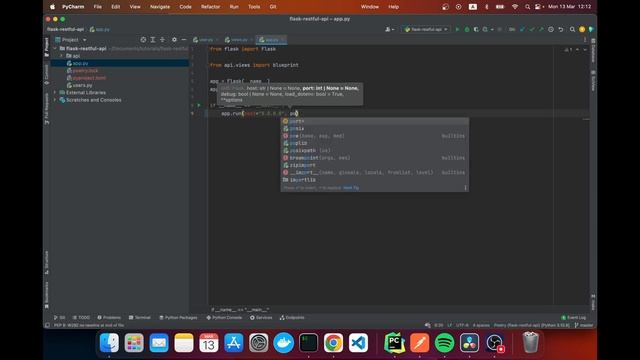Open the user account icon in toolbar
The height and width of the screenshot is (360, 640).
coord(389,29)
